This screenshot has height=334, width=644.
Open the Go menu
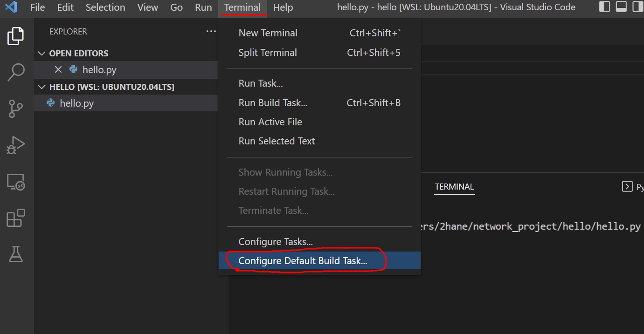click(176, 7)
